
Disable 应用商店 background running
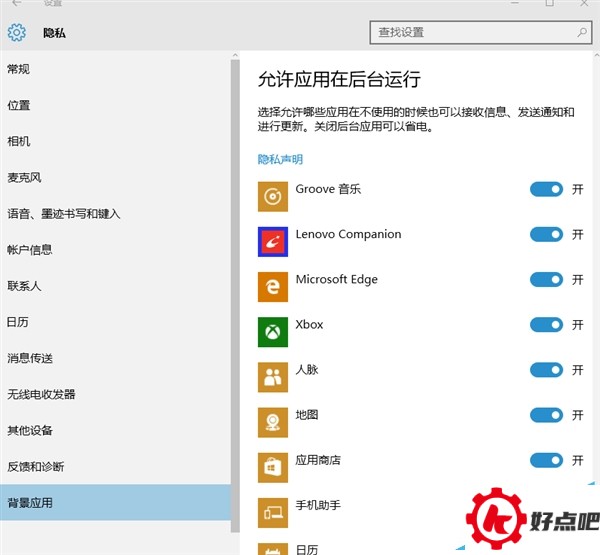546,460
